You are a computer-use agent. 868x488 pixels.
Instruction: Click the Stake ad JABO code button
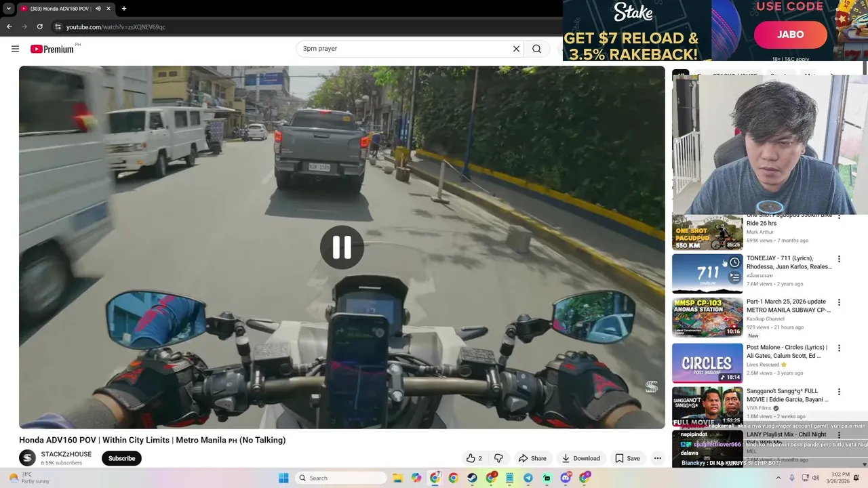coord(790,35)
